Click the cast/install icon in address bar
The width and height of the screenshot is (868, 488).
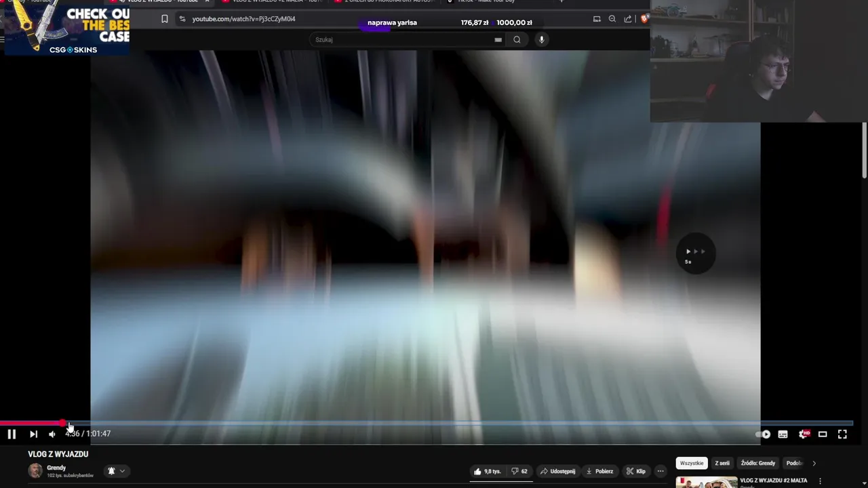[597, 19]
